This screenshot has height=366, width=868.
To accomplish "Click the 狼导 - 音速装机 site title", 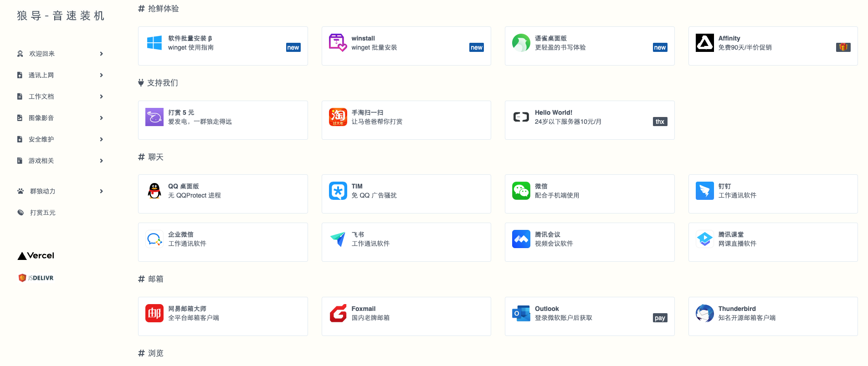I will (61, 16).
